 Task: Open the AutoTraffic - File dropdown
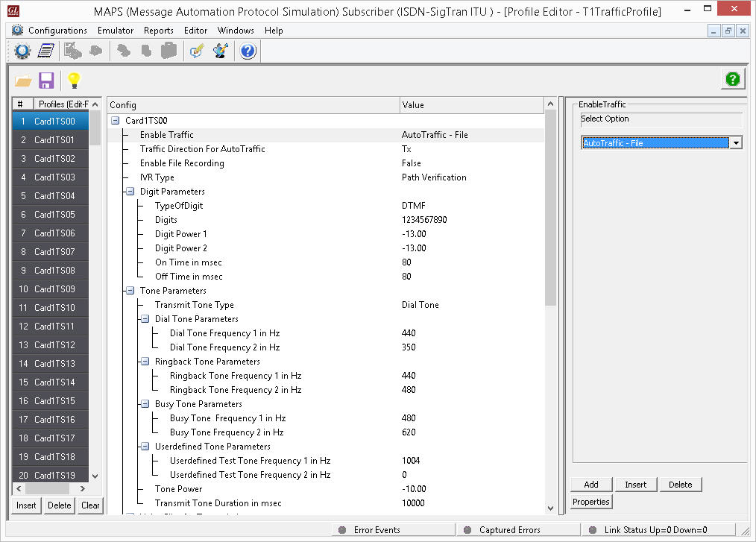coord(735,142)
